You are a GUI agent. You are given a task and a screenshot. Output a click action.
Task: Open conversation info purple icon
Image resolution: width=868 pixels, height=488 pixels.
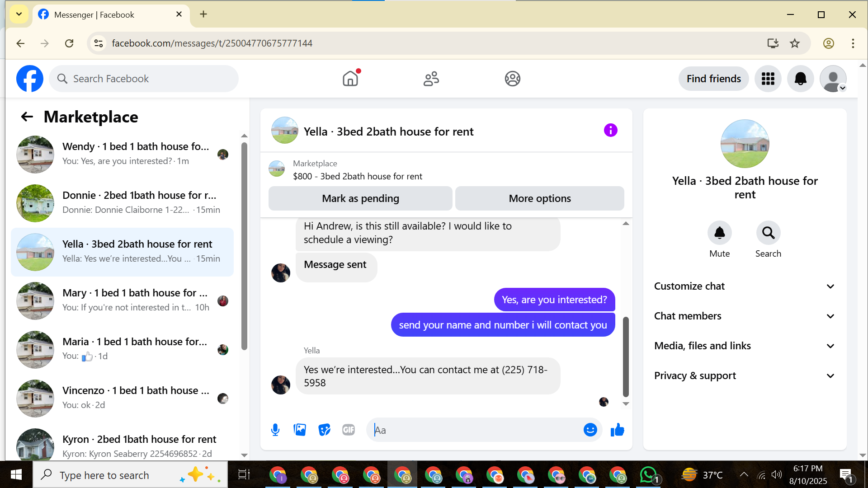coord(610,131)
